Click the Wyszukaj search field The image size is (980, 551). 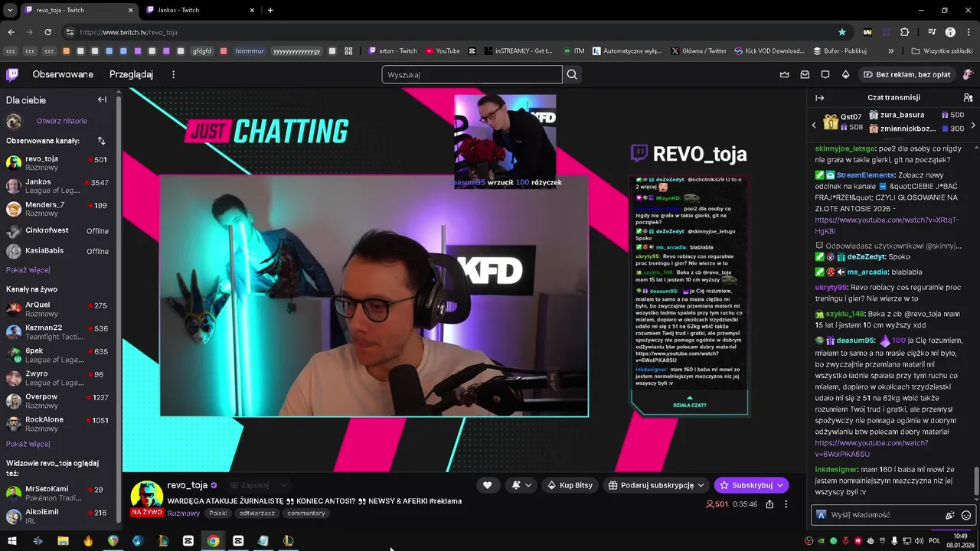pyautogui.click(x=472, y=74)
